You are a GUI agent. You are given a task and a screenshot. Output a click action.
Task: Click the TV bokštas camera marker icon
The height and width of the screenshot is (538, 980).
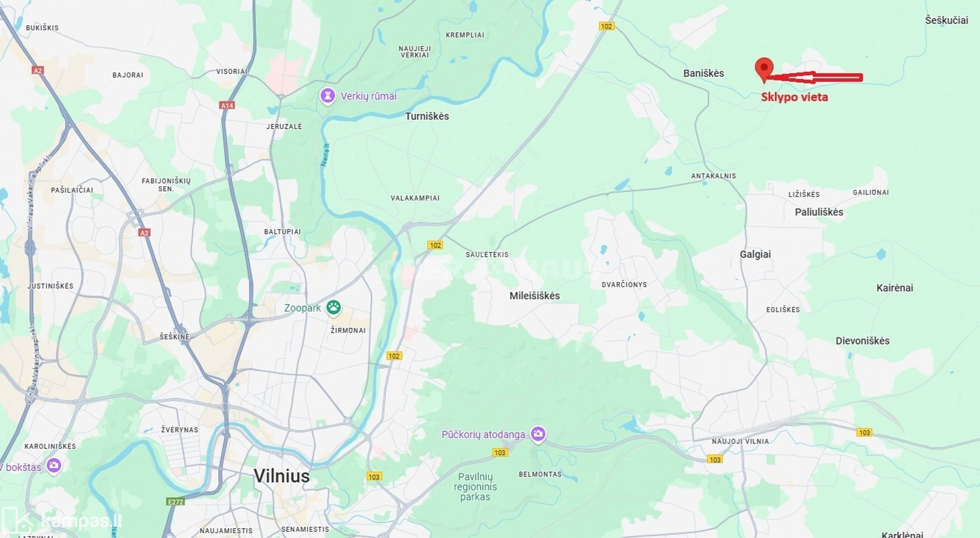pos(54,466)
